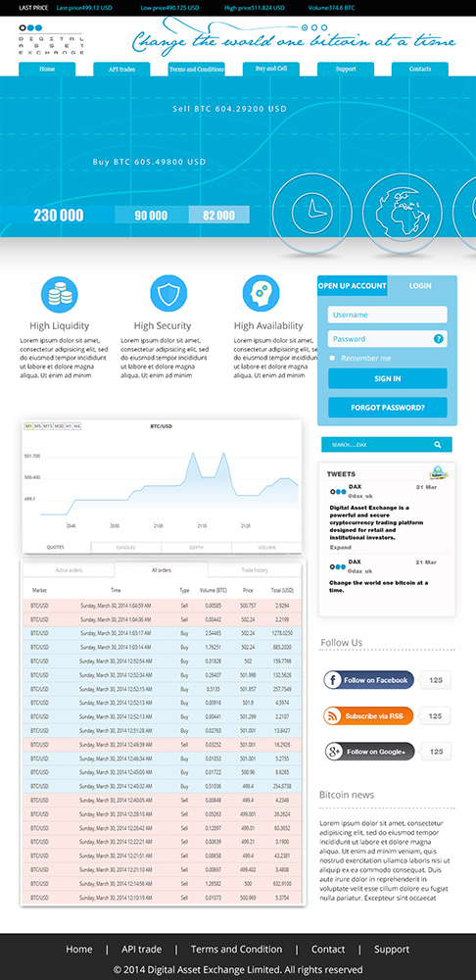Click the Digital Asset Exchange logo
Image resolution: width=476 pixels, height=980 pixels.
tap(51, 39)
